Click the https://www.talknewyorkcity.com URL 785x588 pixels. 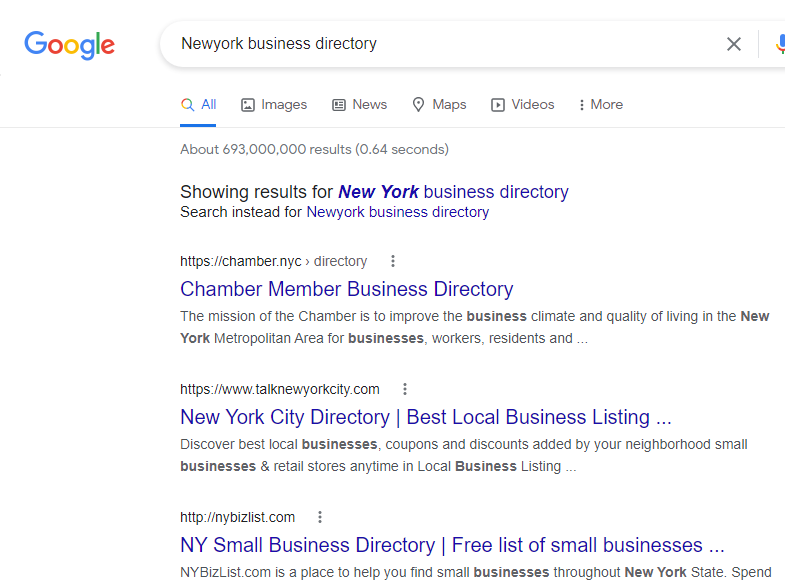(x=280, y=389)
